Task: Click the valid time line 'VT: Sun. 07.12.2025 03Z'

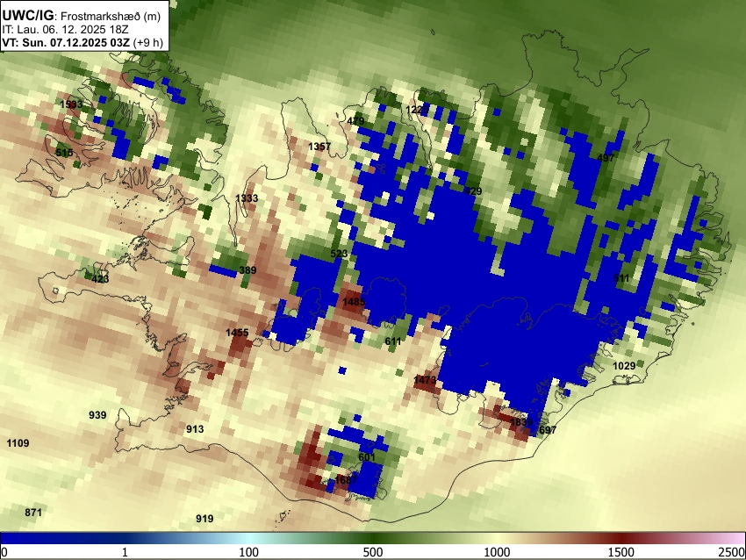Action: [x=66, y=42]
